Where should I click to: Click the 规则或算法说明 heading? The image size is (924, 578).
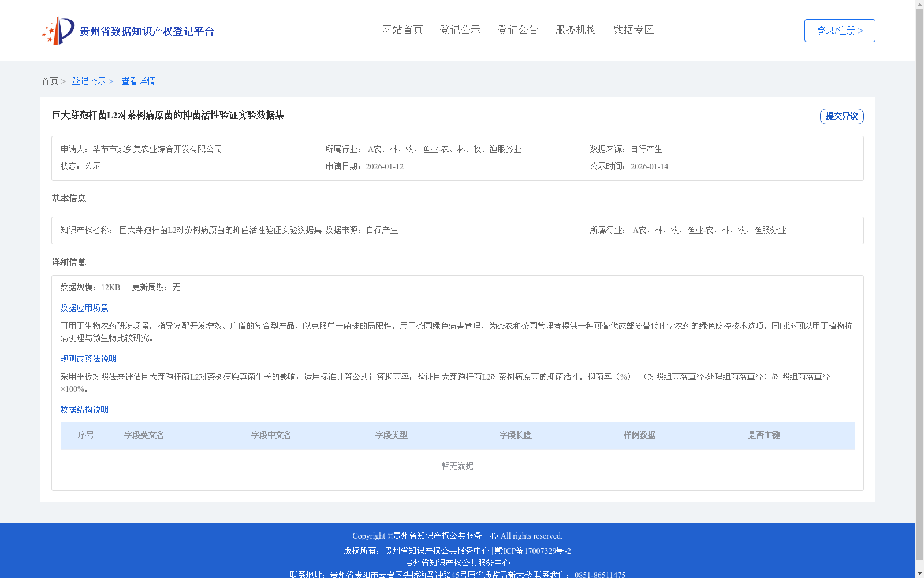pos(88,359)
